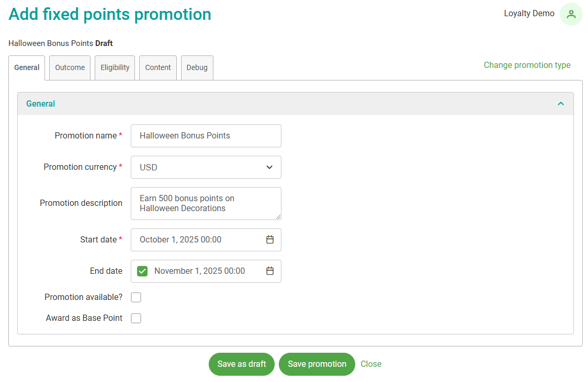Open the End date calendar picker icon
This screenshot has height=382, width=588.
pos(270,271)
